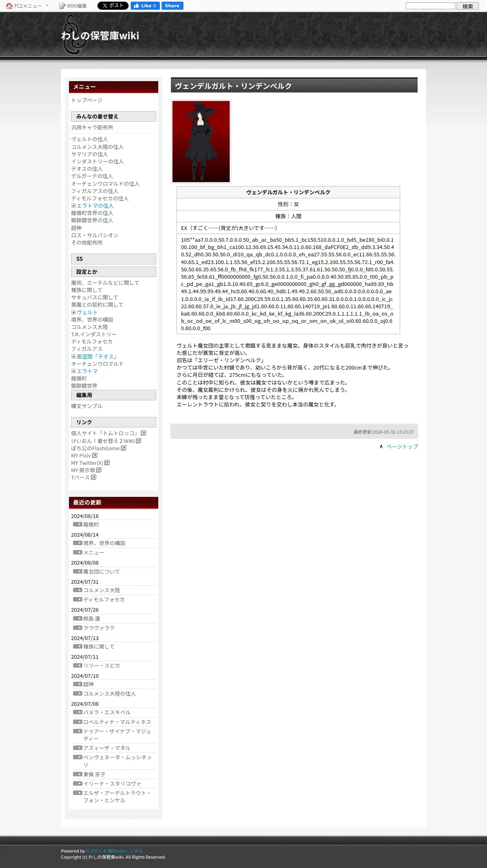Open テオスの住人 link
This screenshot has height=868, width=487.
87,169
